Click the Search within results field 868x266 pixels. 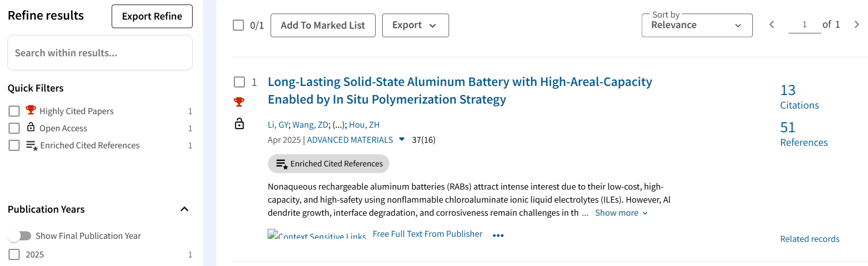(100, 53)
